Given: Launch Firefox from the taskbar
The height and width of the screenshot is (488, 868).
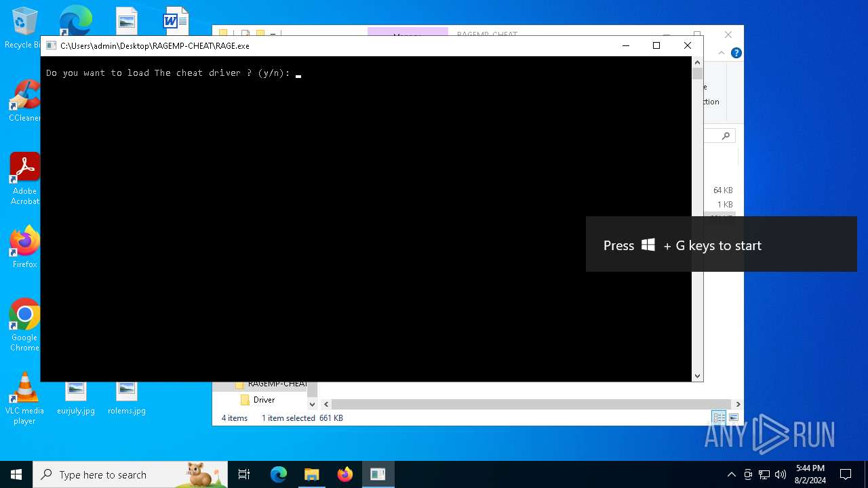Looking at the screenshot, I should click(345, 474).
